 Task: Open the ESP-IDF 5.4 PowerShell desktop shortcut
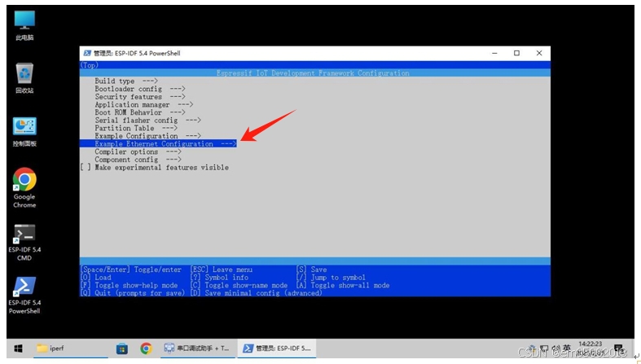(24, 296)
